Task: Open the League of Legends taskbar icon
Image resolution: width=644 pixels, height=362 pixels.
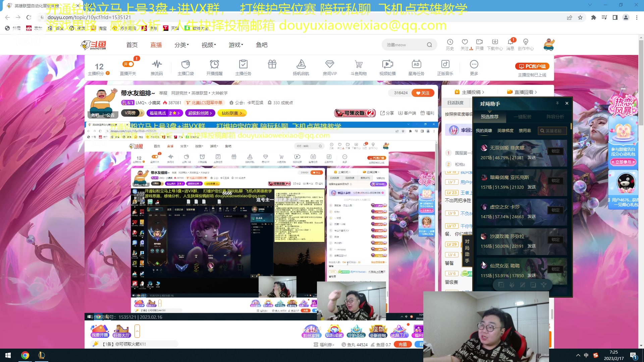Action: coord(42,355)
